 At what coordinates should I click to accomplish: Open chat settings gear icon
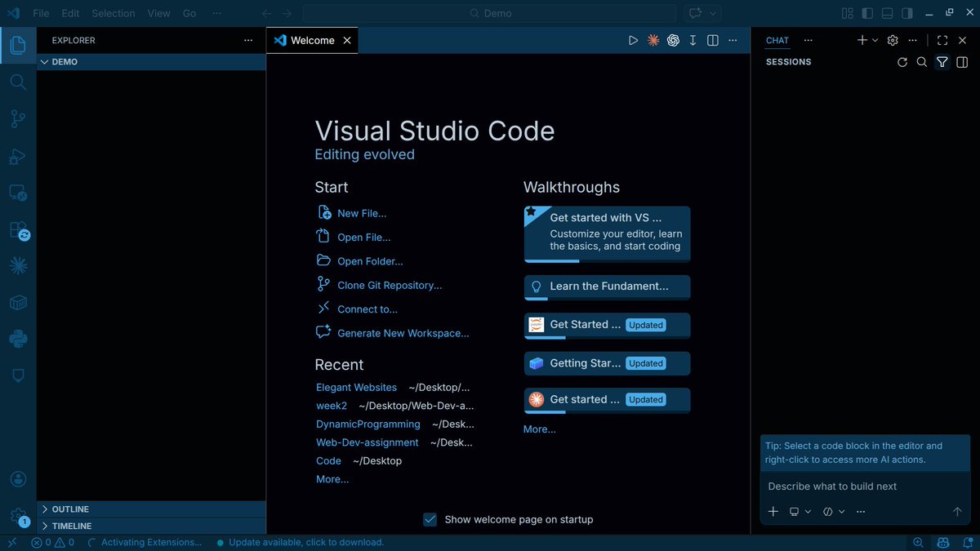point(893,40)
